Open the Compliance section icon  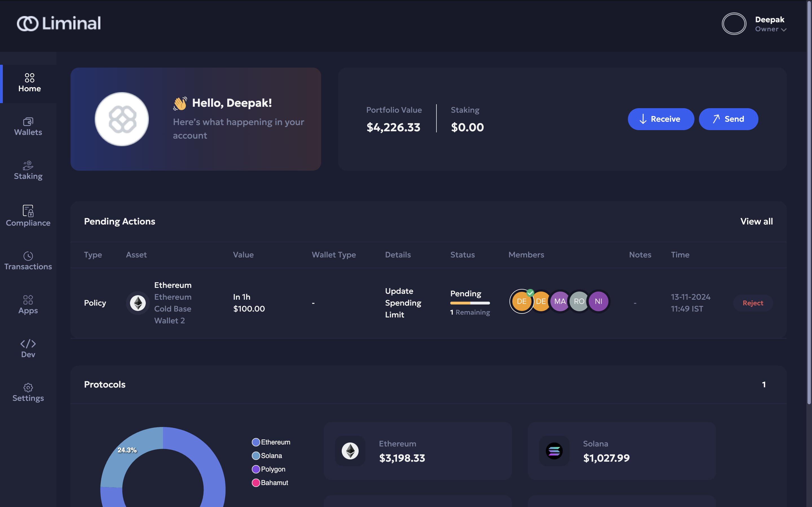coord(28,211)
